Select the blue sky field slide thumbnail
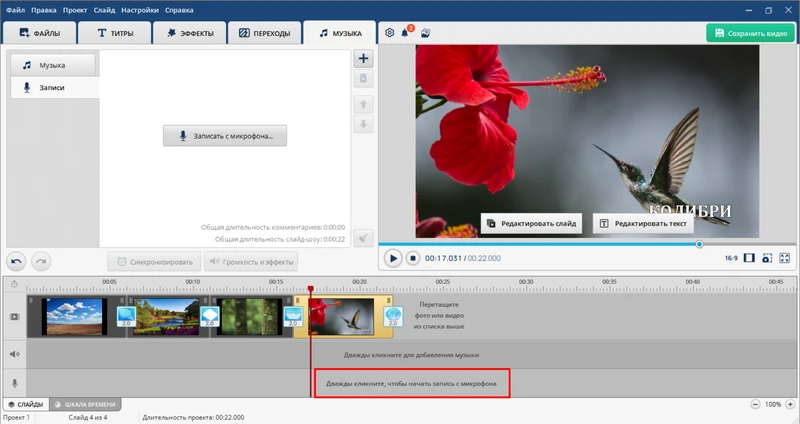The image size is (800, 424). pos(73,316)
